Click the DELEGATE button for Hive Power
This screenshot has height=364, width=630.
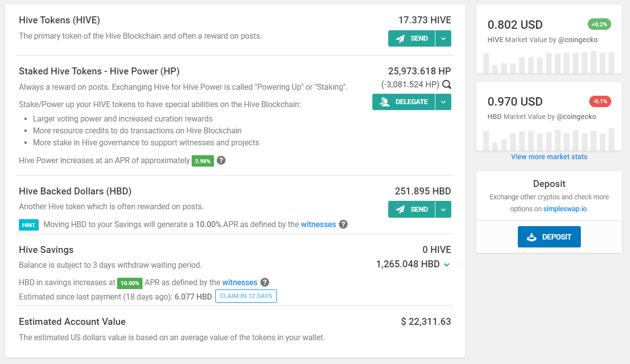[404, 102]
